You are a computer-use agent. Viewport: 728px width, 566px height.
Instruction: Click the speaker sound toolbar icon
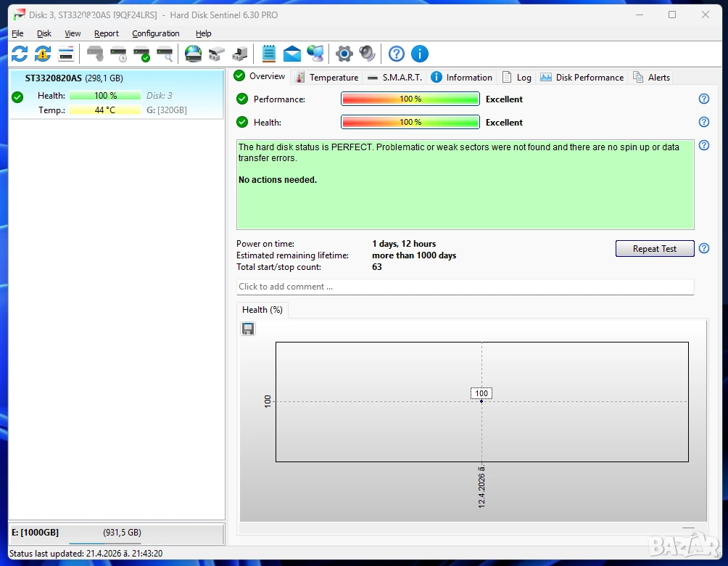pyautogui.click(x=368, y=54)
